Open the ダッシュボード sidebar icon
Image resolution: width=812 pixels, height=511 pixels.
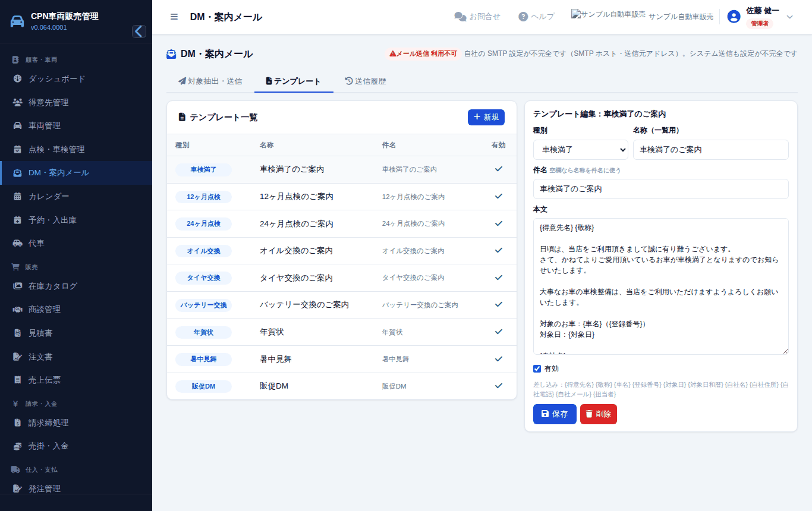(17, 79)
